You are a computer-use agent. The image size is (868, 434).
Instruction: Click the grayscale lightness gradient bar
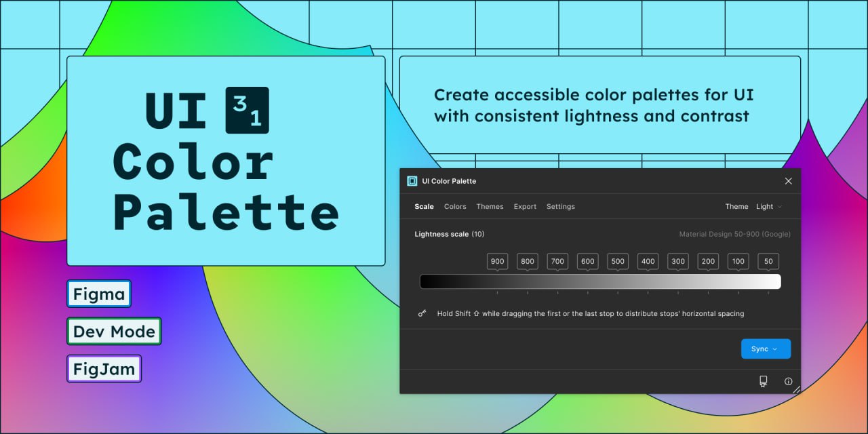click(600, 281)
